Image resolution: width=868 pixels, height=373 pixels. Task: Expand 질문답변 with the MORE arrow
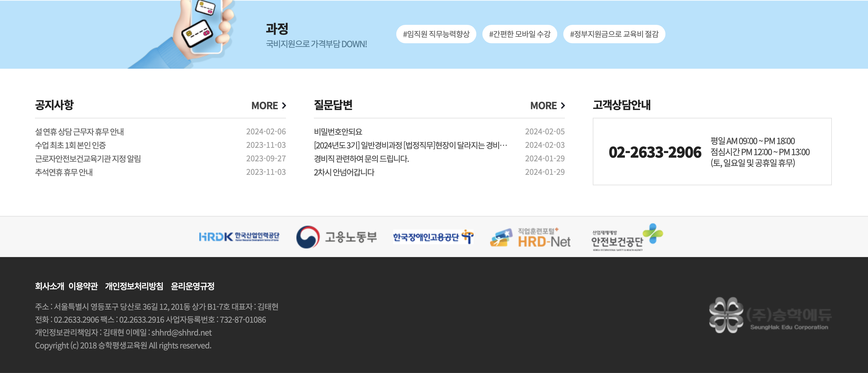click(x=547, y=106)
